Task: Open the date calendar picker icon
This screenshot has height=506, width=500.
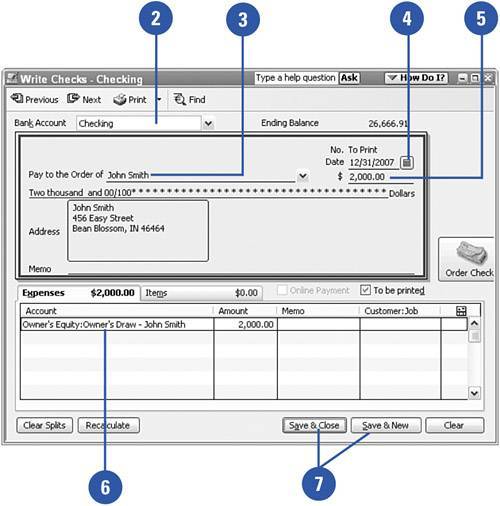Action: pos(407,163)
